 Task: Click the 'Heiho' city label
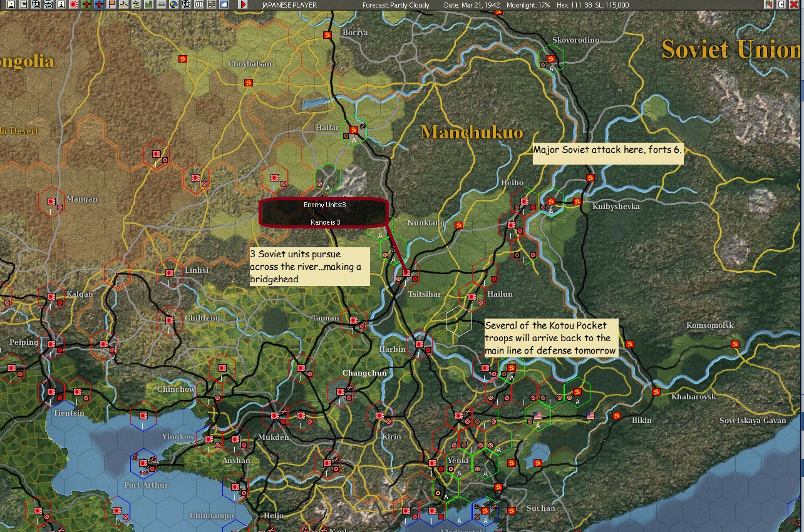coord(512,183)
